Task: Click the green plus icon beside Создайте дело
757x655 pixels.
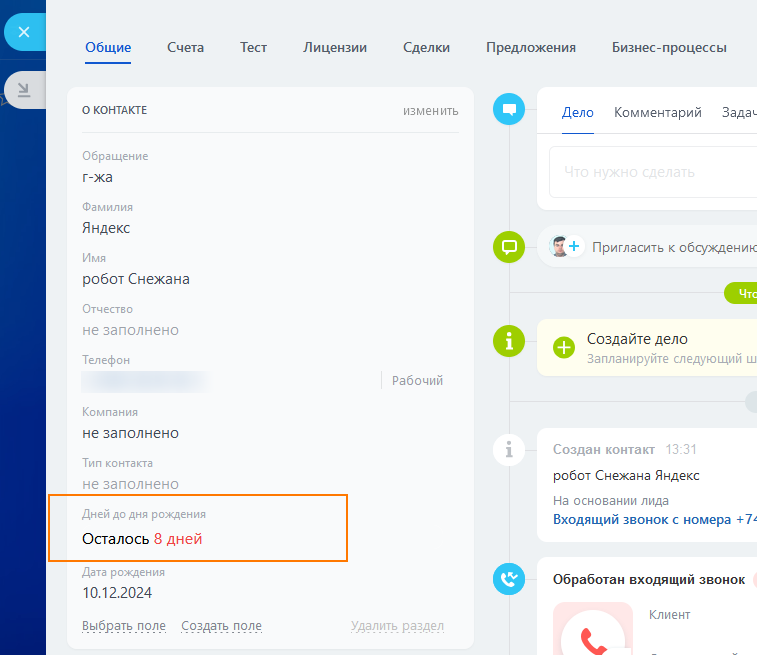Action: [x=564, y=348]
